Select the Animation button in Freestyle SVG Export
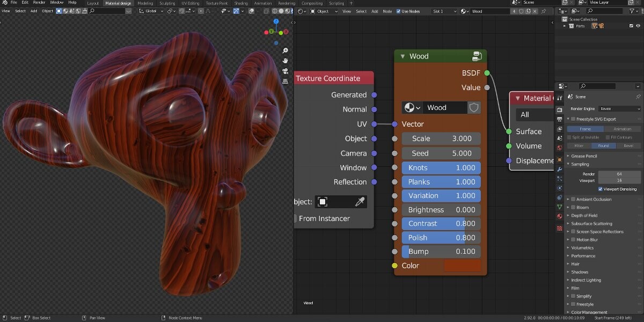Screen dimensions: 644x322 [623, 129]
